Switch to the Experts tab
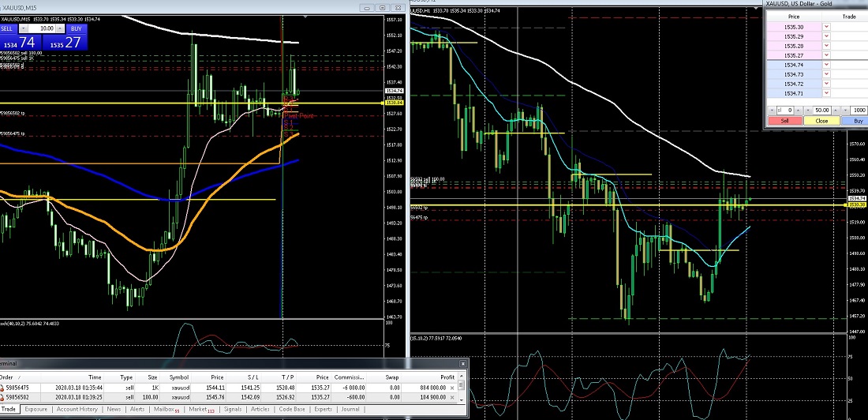The width and height of the screenshot is (868, 420). pos(324,410)
